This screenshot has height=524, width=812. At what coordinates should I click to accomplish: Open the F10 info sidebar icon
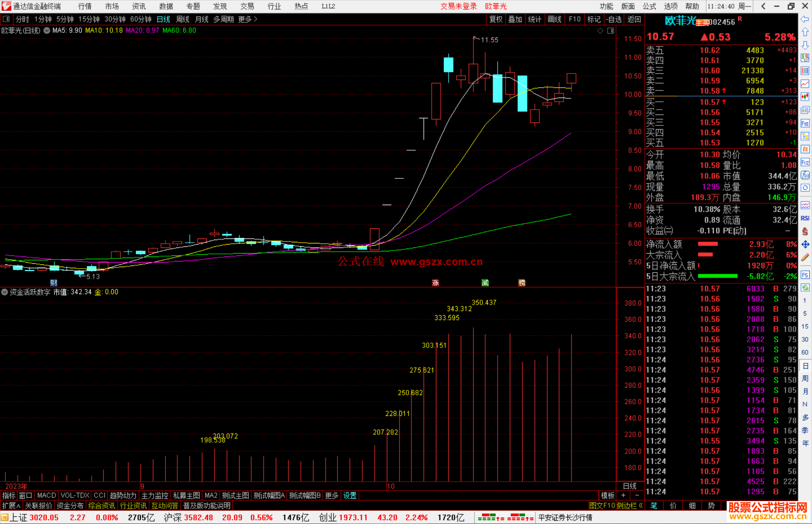pos(805,123)
